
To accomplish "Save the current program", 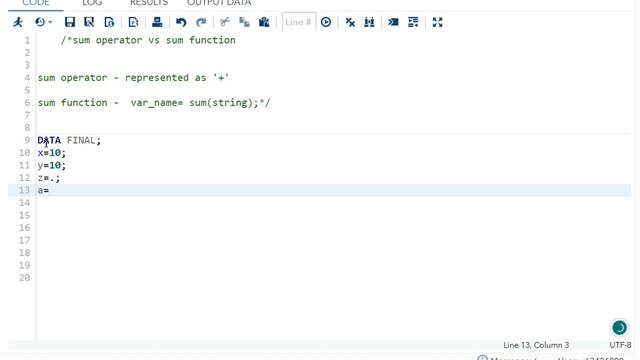I will (70, 22).
